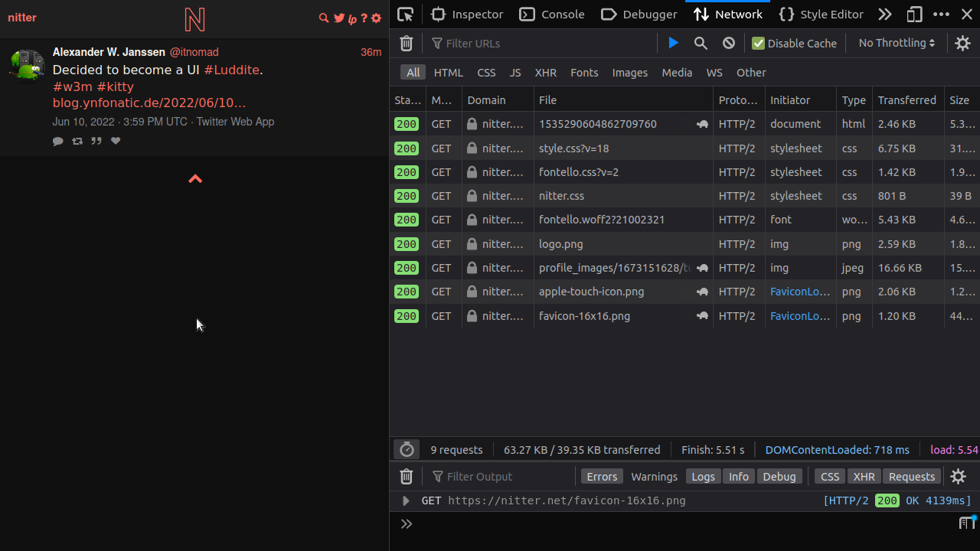The image size is (980, 551).
Task: Sort by the Transferred column header
Action: point(907,100)
